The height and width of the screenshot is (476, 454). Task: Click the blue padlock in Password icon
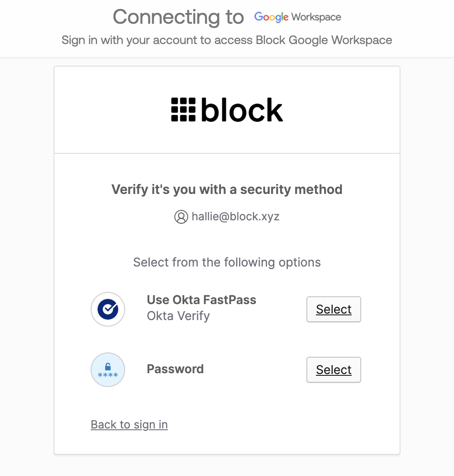(x=108, y=366)
